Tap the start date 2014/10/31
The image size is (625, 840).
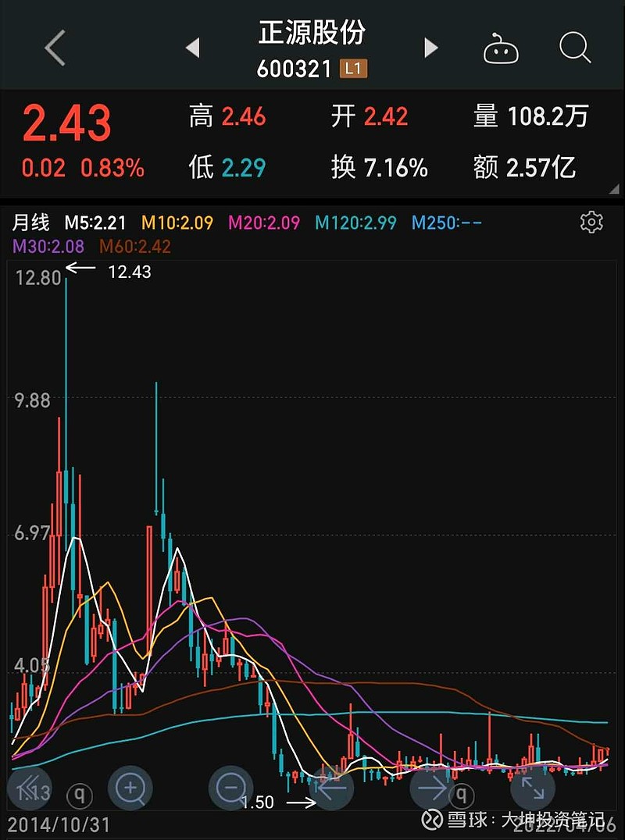(x=59, y=825)
